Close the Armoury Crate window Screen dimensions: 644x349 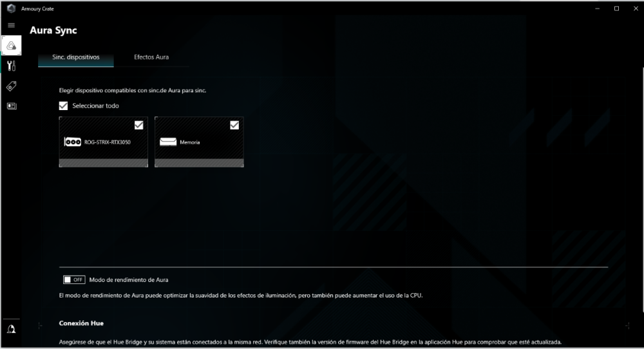point(636,8)
